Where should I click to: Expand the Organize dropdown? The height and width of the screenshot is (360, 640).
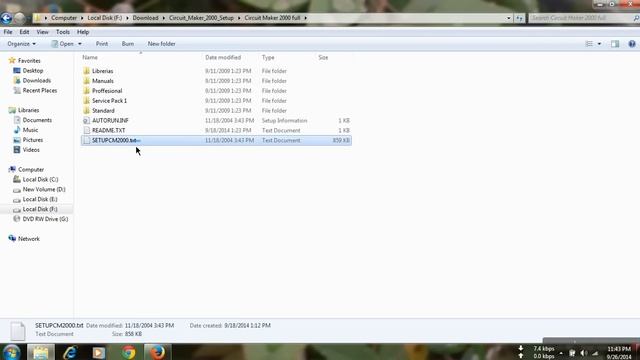(x=21, y=44)
